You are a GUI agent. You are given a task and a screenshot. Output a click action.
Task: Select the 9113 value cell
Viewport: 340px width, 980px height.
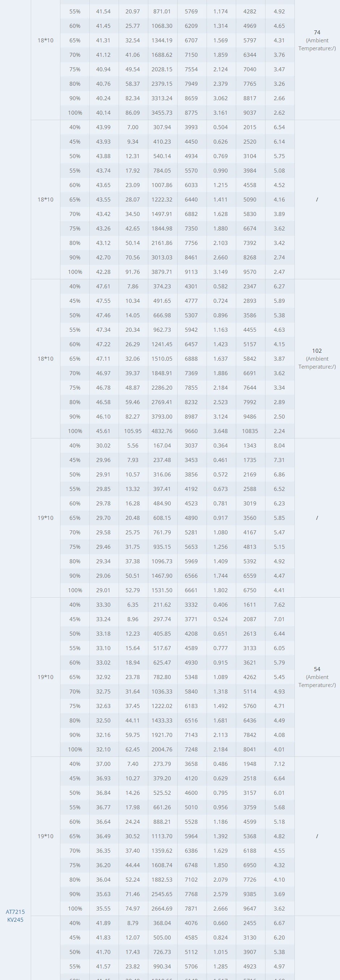(191, 272)
